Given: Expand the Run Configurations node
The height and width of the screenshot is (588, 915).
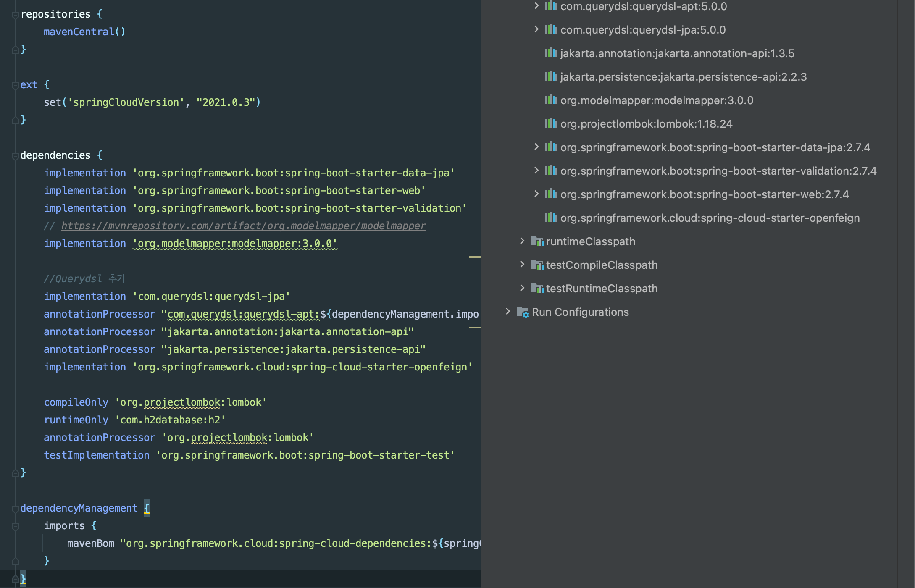Looking at the screenshot, I should pyautogui.click(x=507, y=312).
